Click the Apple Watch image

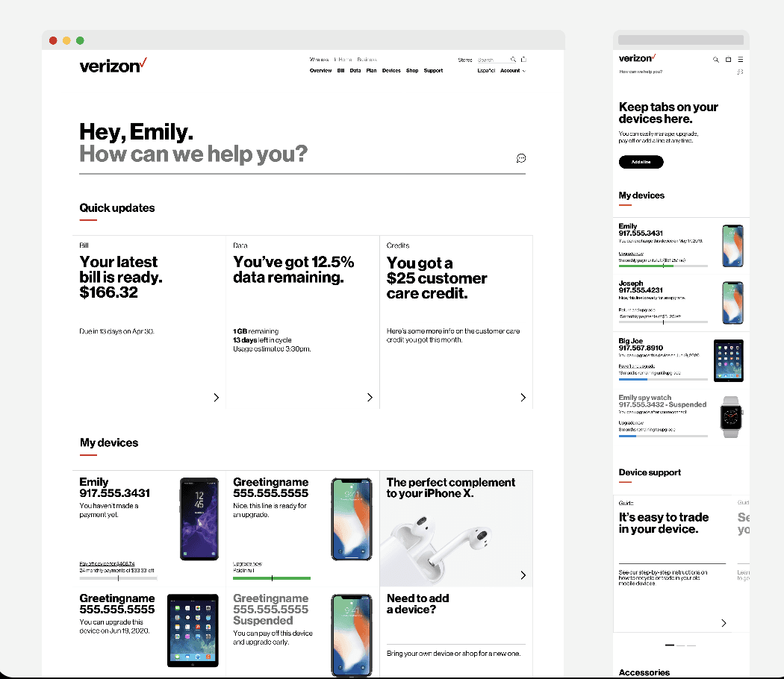pyautogui.click(x=731, y=417)
